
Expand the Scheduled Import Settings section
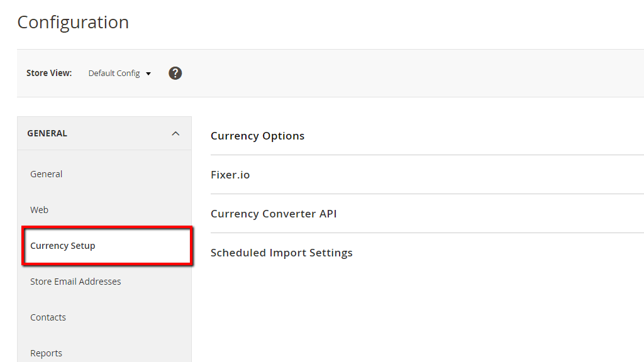[x=281, y=253]
